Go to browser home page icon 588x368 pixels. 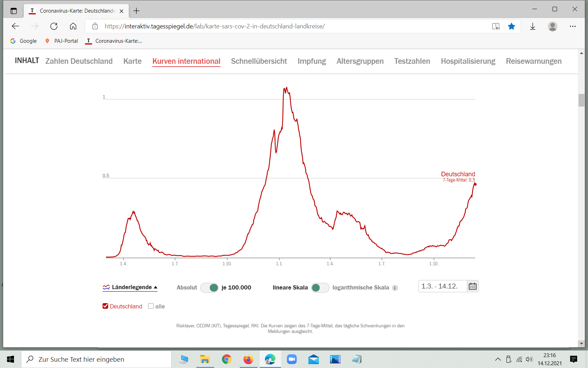(x=73, y=26)
